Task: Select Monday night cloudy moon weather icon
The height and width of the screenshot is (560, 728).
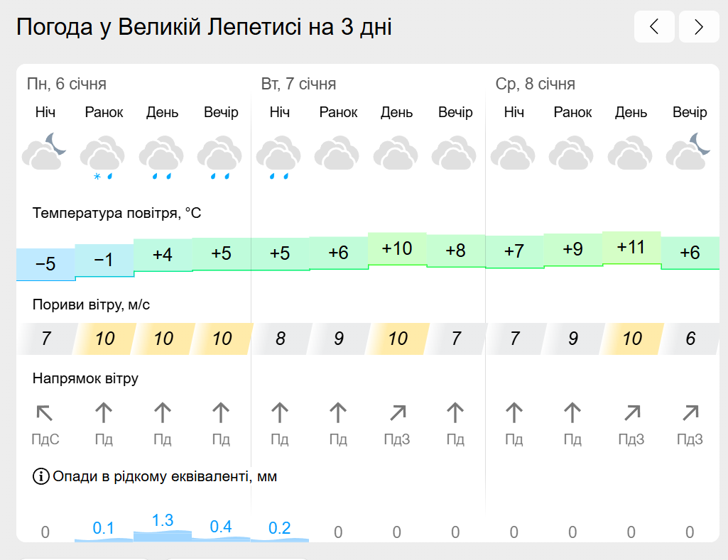Action: coord(45,151)
